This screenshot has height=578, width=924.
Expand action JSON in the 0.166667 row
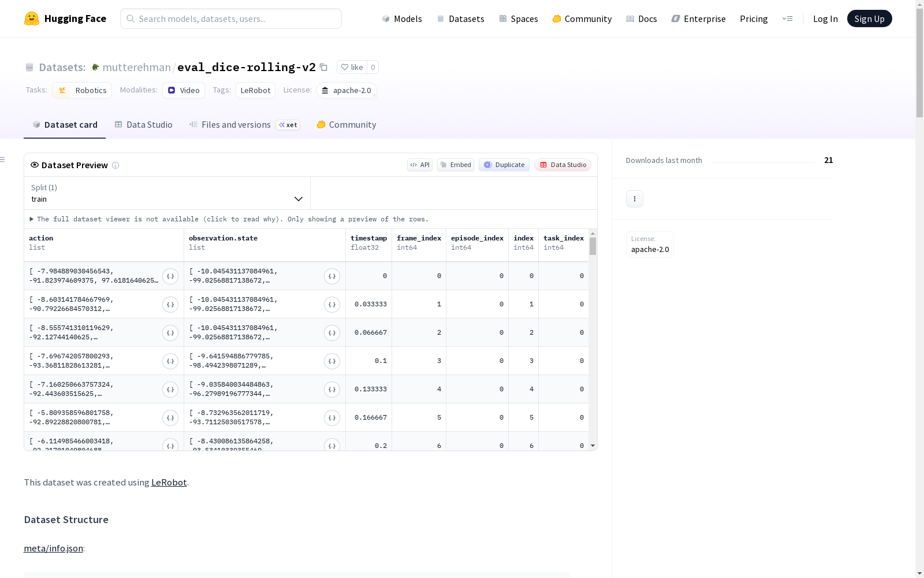pyautogui.click(x=170, y=418)
